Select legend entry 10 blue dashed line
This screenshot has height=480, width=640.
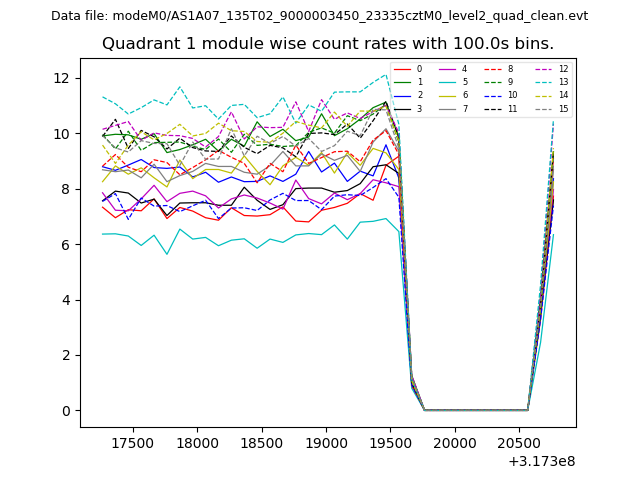[x=498, y=95]
